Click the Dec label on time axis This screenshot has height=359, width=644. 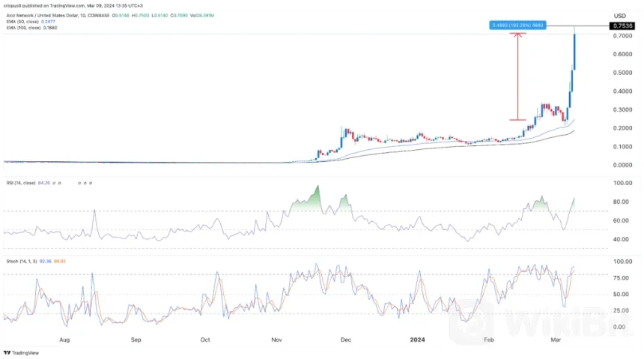(x=345, y=338)
